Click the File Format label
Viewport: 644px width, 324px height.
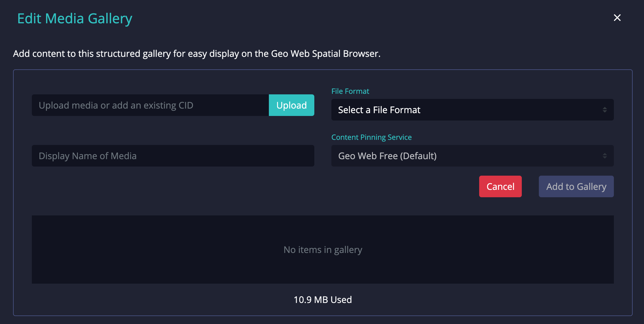click(x=350, y=91)
